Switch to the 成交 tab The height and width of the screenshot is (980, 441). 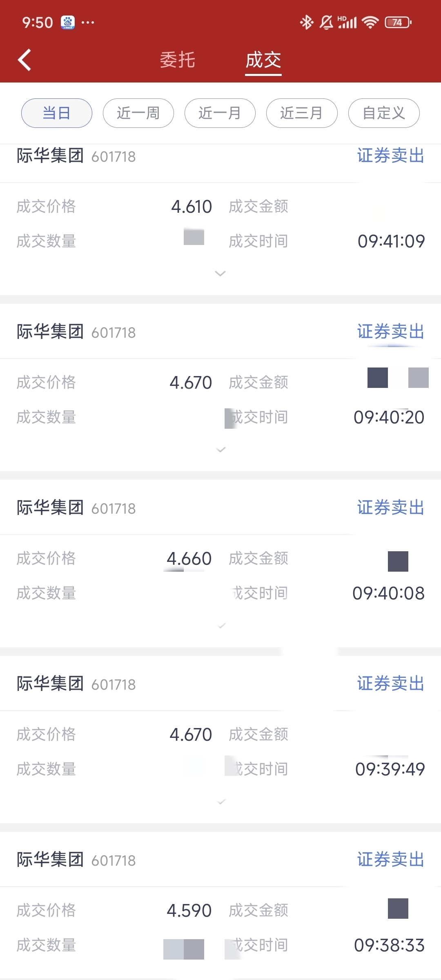[263, 60]
